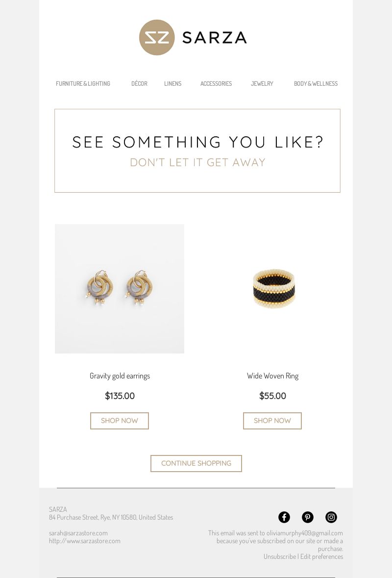Visit the http://www.sarzastore.com link
The image size is (392, 578).
(85, 541)
